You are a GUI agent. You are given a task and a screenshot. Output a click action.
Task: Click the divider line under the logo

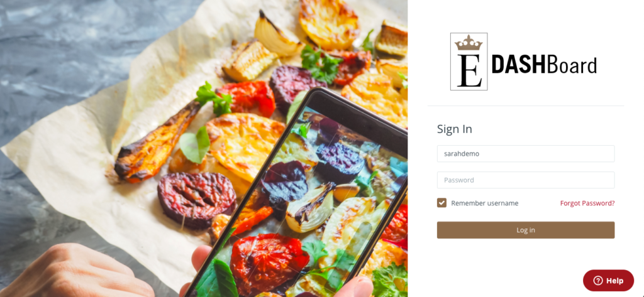[x=526, y=106]
